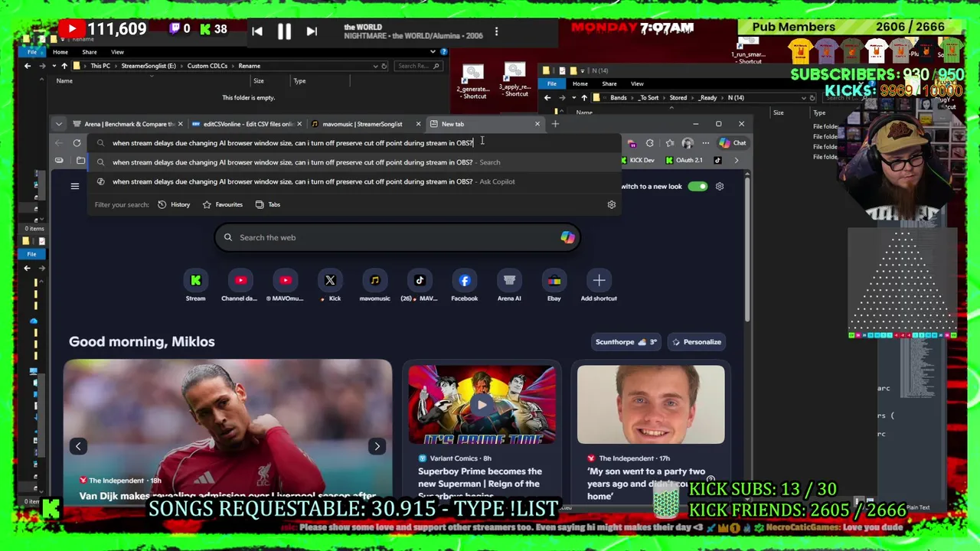Click the browser back arrow
Screen dimensions: 980x551
pyautogui.click(x=59, y=143)
